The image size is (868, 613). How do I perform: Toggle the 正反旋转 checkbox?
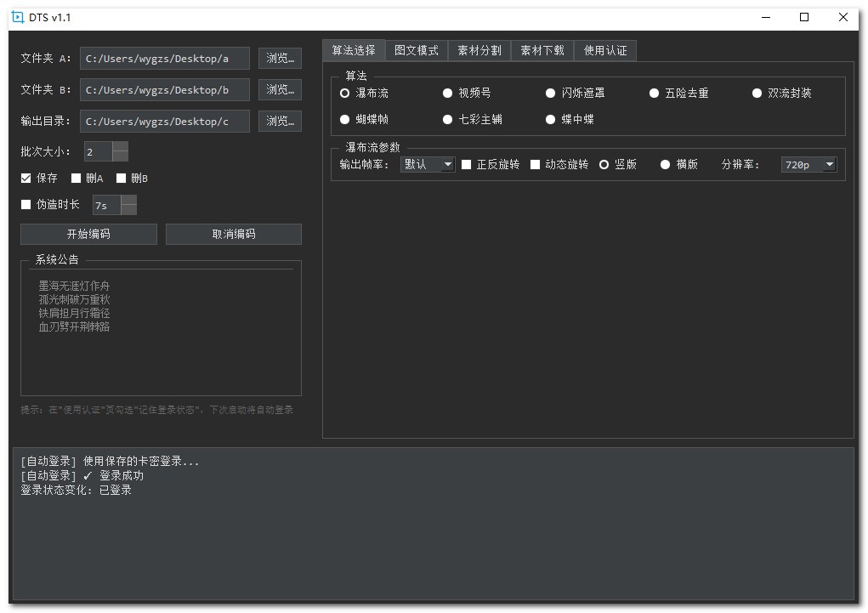(467, 165)
